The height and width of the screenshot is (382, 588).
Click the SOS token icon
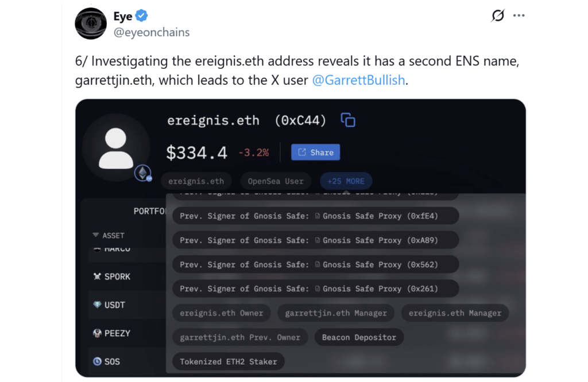(97, 361)
